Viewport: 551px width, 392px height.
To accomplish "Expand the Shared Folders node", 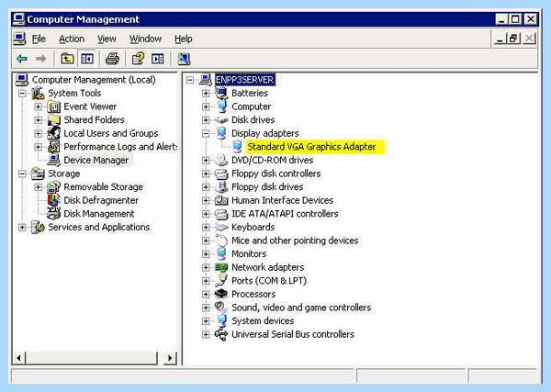I will pyautogui.click(x=38, y=120).
